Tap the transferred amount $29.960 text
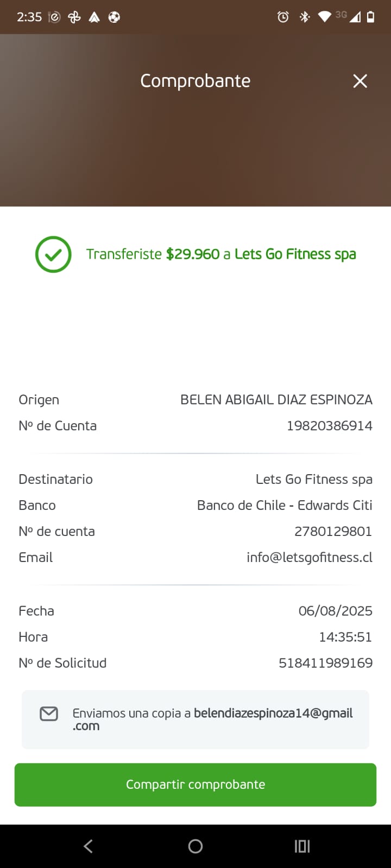 pos(193,254)
